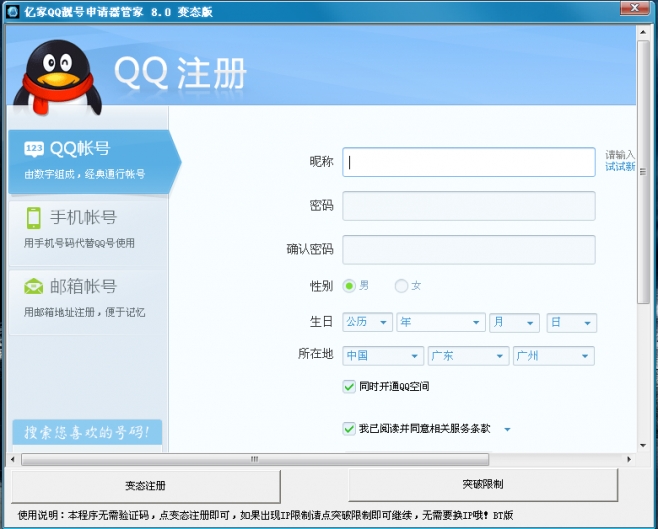Click the 搜索您喜欢的号码 banner

[x=87, y=432]
